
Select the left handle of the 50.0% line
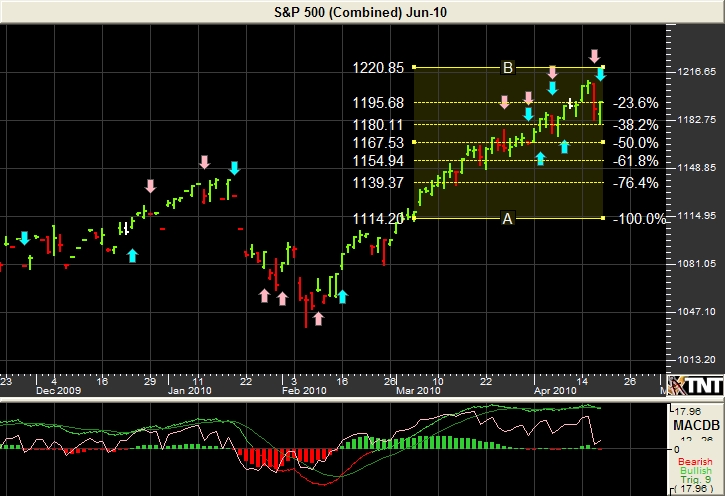point(414,142)
